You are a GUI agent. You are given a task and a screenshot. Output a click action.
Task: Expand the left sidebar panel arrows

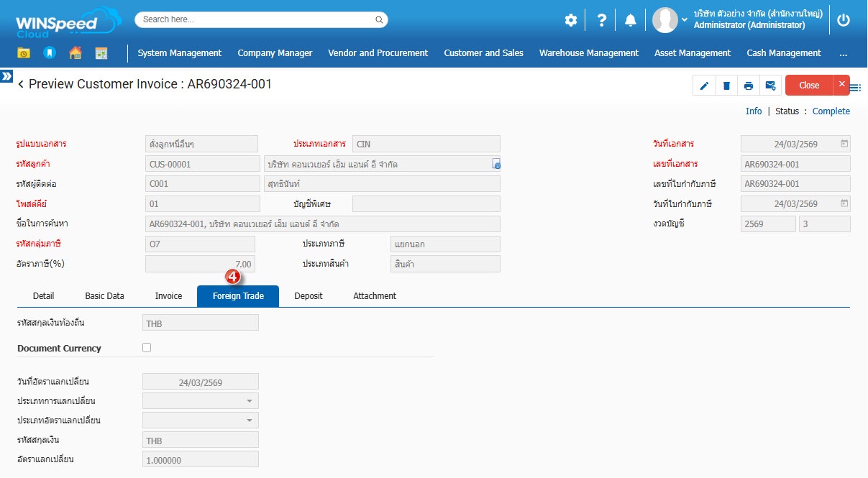click(6, 75)
